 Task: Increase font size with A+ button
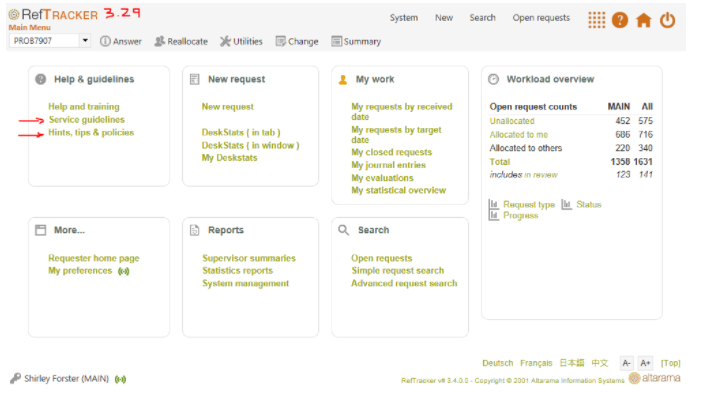click(645, 363)
